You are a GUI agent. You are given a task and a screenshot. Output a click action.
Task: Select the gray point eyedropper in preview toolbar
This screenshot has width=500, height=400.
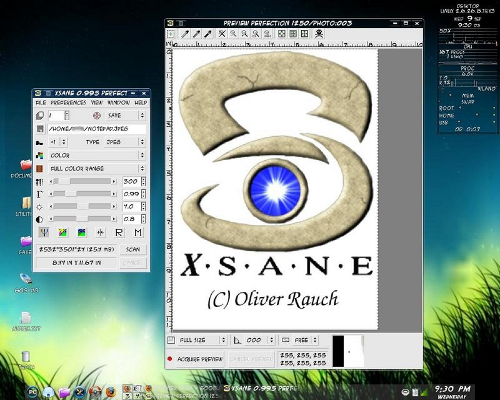(197, 34)
